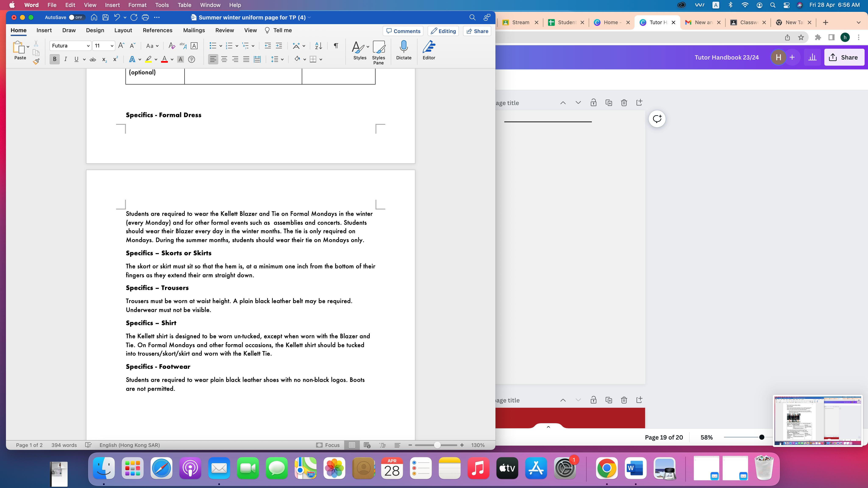The height and width of the screenshot is (488, 868).
Task: Open Chrome tab list chevron
Action: coord(858,23)
